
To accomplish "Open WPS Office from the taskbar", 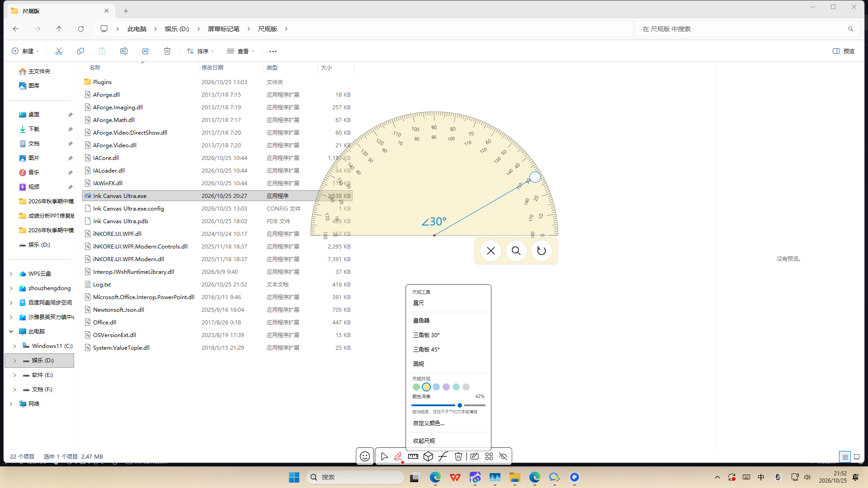I will coord(455,477).
